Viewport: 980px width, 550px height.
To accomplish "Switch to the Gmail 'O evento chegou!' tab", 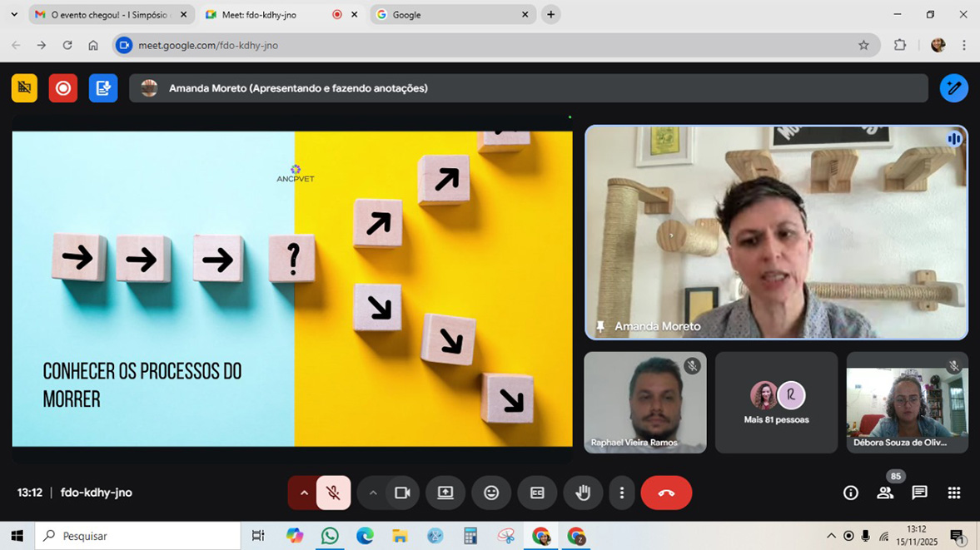I will point(108,15).
